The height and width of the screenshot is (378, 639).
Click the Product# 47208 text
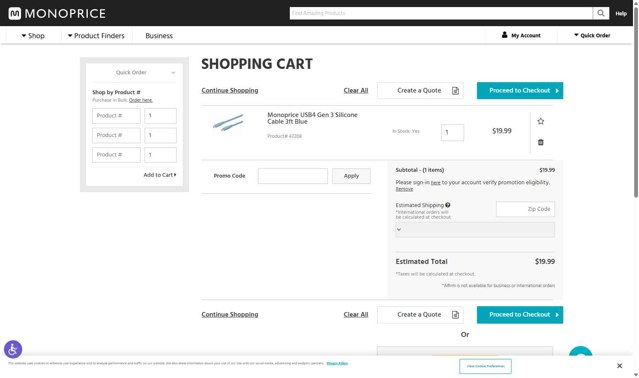click(284, 136)
